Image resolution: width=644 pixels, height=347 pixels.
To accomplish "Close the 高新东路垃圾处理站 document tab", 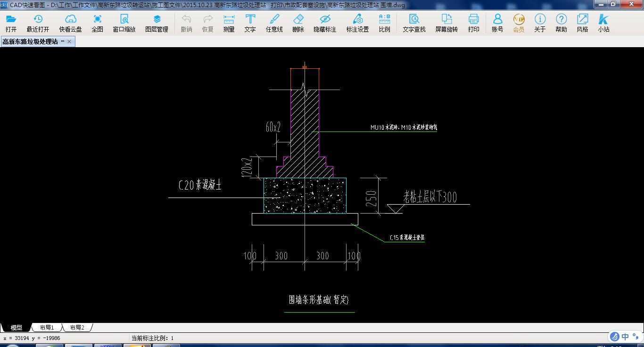I will point(69,41).
